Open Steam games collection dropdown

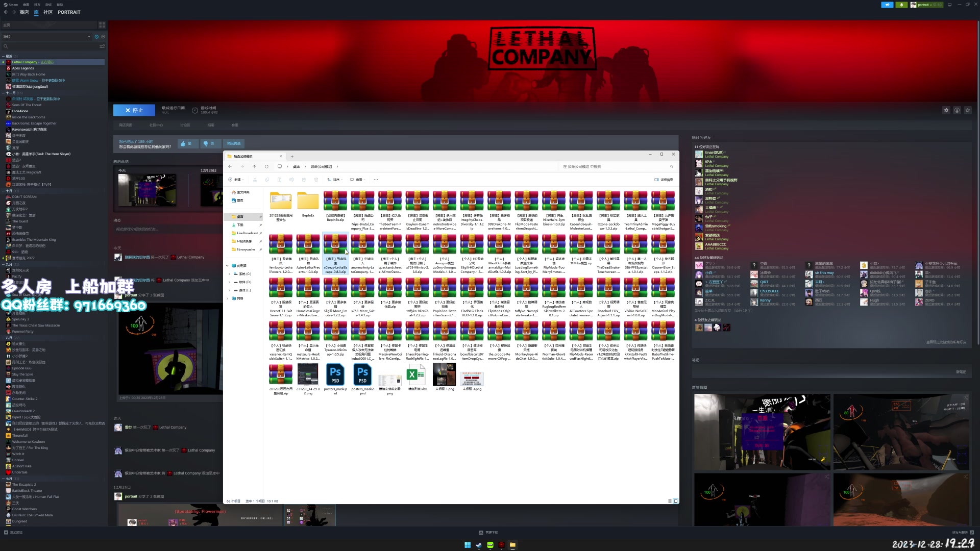coord(46,37)
